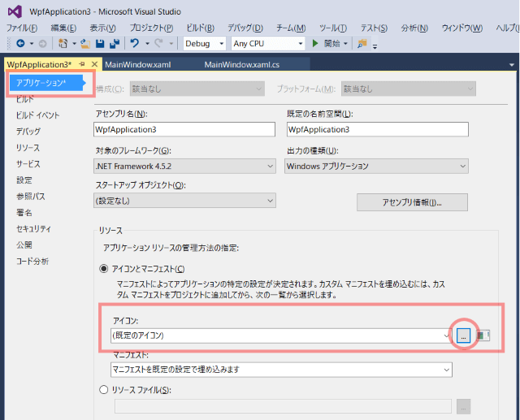520x420 pixels.
Task: Select the デバッグ properties page
Action: tap(28, 132)
